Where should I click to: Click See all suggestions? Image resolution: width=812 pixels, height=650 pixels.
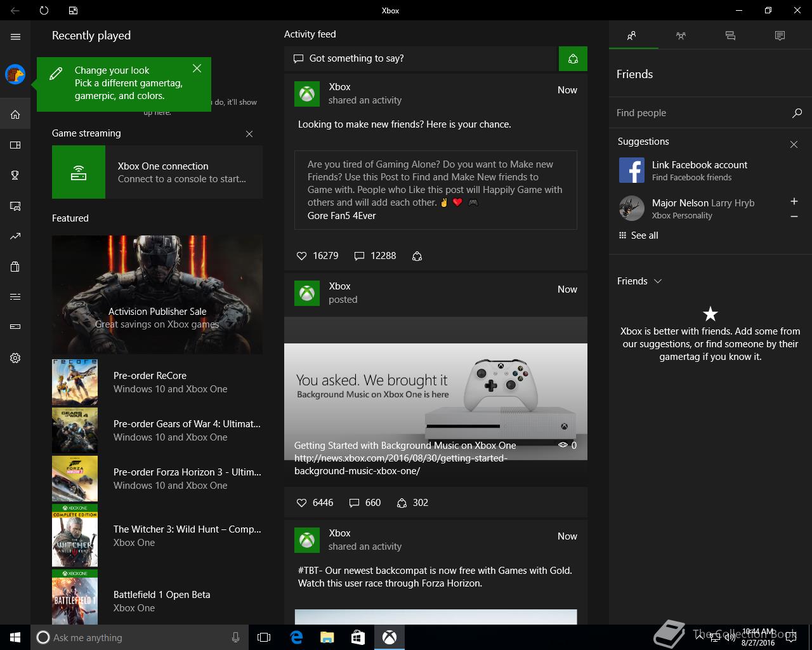pyautogui.click(x=638, y=235)
